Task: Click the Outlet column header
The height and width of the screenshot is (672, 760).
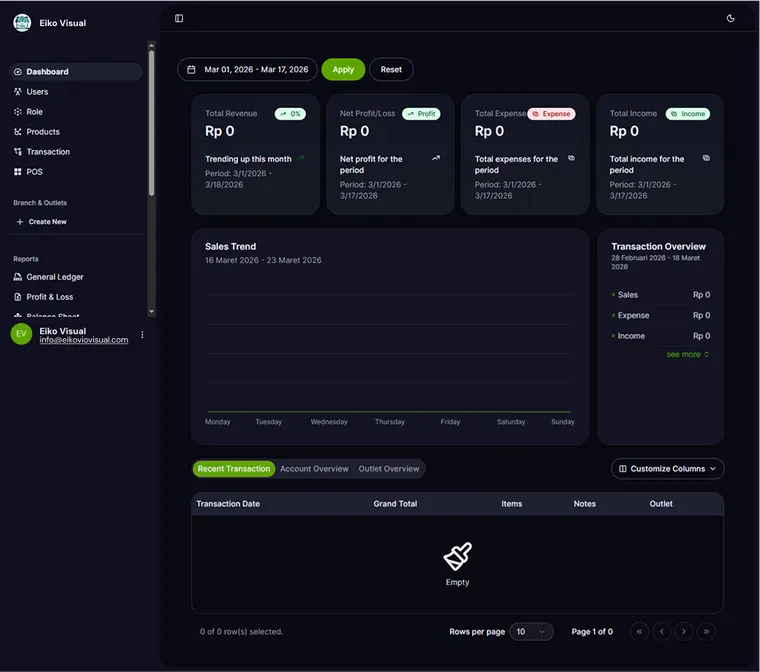Action: coord(661,504)
